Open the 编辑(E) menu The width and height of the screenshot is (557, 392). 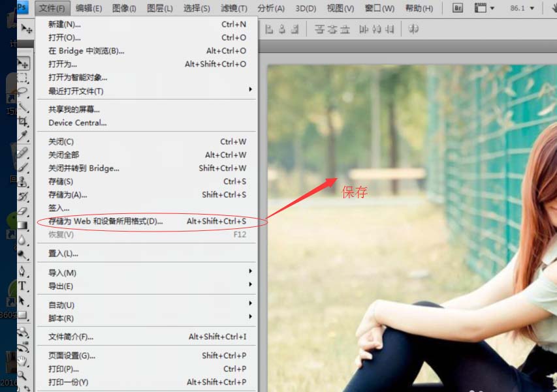(89, 8)
